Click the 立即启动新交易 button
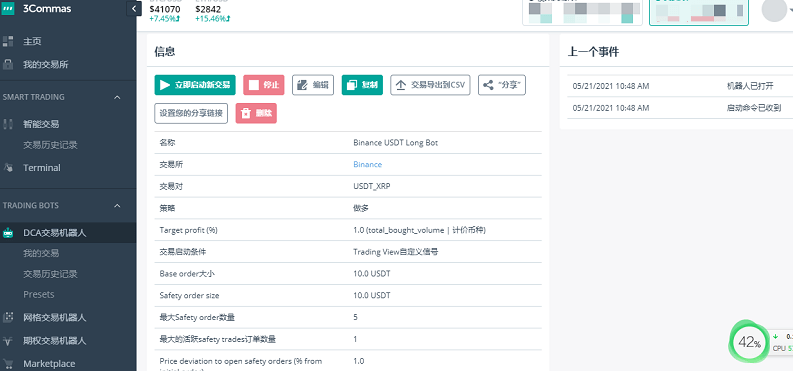The width and height of the screenshot is (793, 371). coord(195,85)
